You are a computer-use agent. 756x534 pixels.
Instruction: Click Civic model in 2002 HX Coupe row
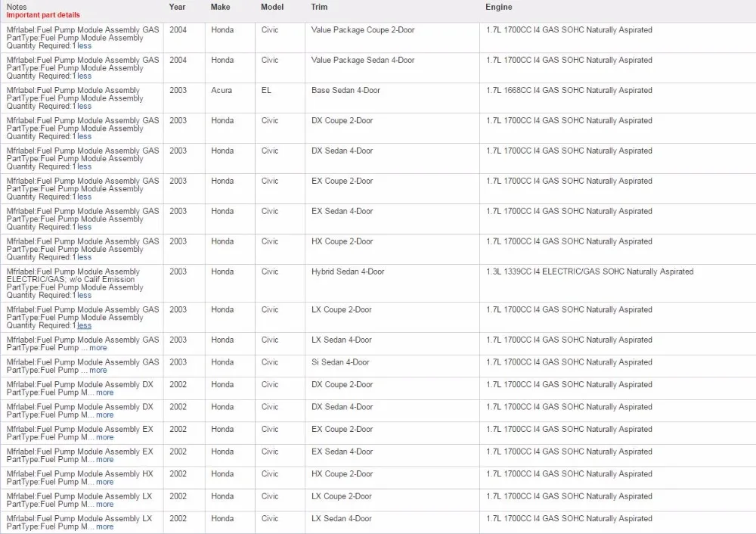click(270, 473)
